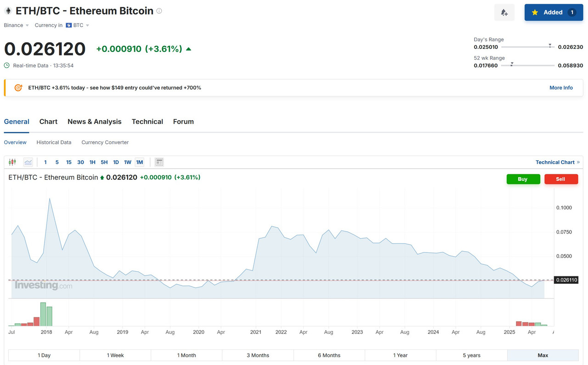Click the clock icon near Real-time Data

pyautogui.click(x=7, y=66)
